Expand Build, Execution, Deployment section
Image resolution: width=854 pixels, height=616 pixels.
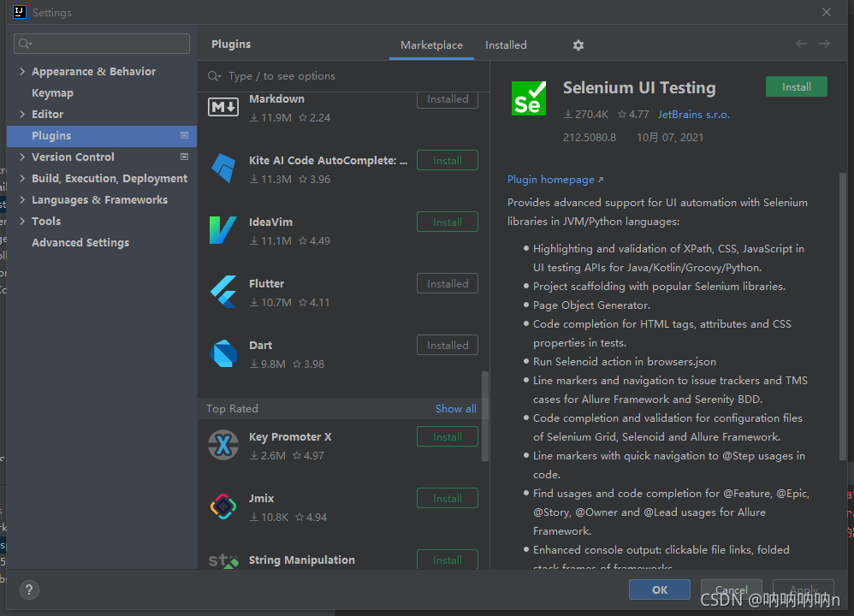(x=22, y=178)
